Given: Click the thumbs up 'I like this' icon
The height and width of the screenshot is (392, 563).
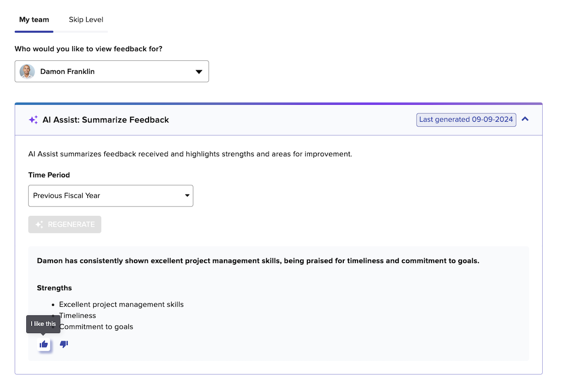Looking at the screenshot, I should coord(44,344).
